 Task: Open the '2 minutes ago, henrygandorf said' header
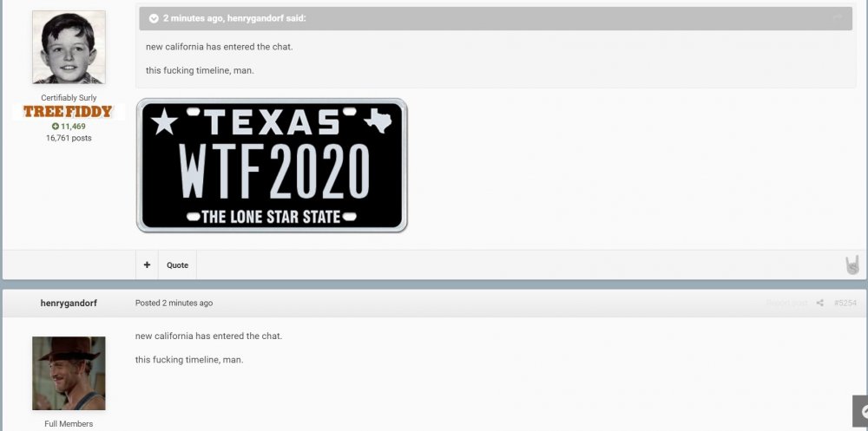[x=234, y=18]
